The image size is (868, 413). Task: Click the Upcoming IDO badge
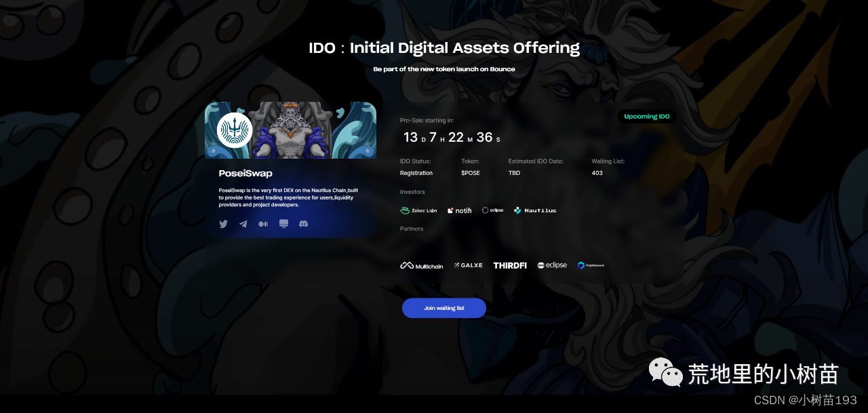click(647, 117)
